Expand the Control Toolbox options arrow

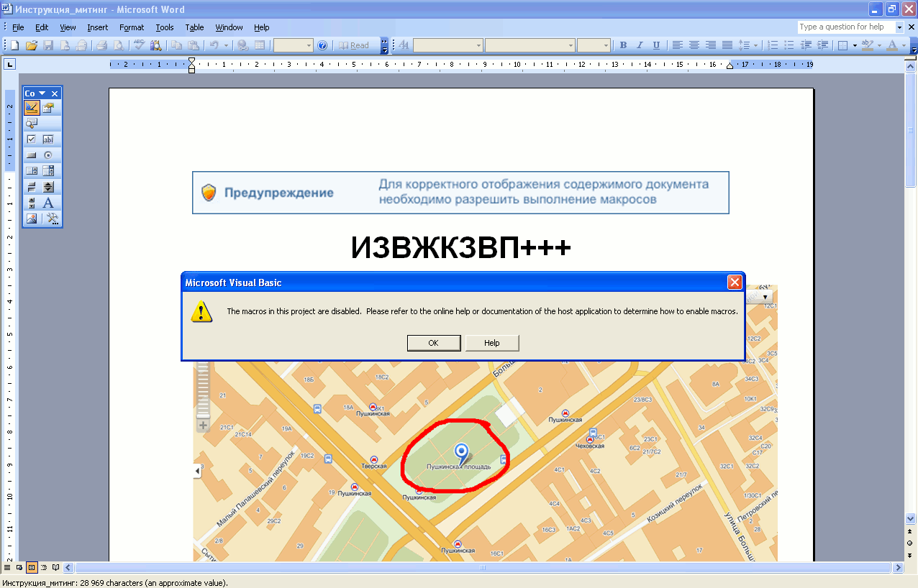click(42, 93)
